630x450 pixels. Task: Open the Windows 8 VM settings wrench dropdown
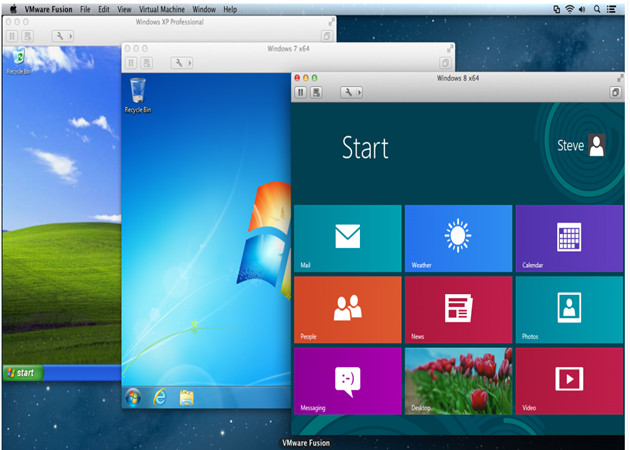coord(351,92)
